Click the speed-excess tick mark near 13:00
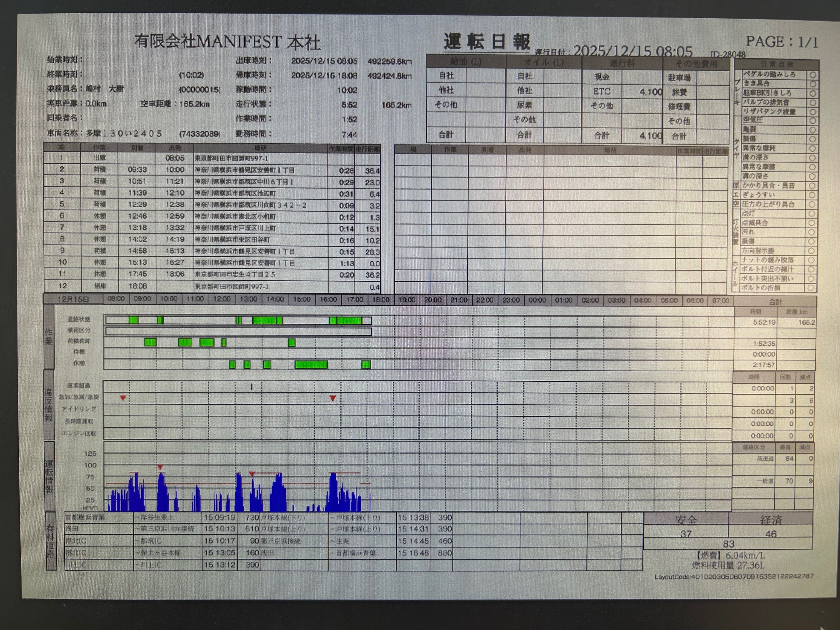 click(x=252, y=387)
